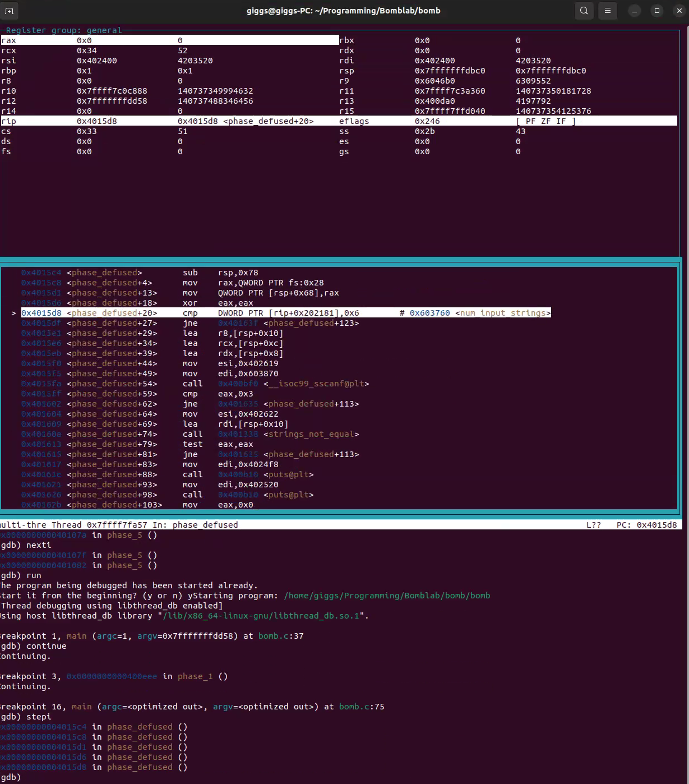Click the strings_not_equal call target

313,434
